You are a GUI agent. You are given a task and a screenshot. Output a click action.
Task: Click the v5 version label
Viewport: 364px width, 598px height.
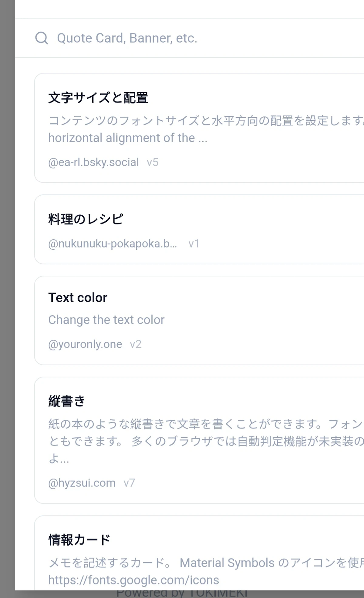(x=153, y=162)
